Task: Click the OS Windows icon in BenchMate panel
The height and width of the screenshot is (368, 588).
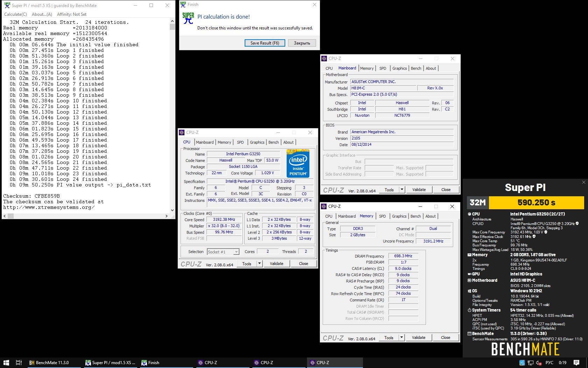Action: tap(469, 291)
